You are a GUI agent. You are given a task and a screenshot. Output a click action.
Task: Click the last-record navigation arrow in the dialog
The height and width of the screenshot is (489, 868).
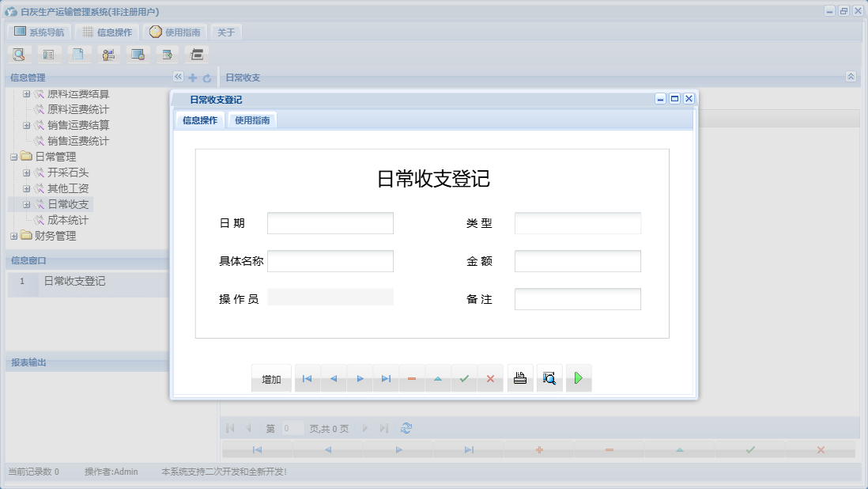coord(386,378)
